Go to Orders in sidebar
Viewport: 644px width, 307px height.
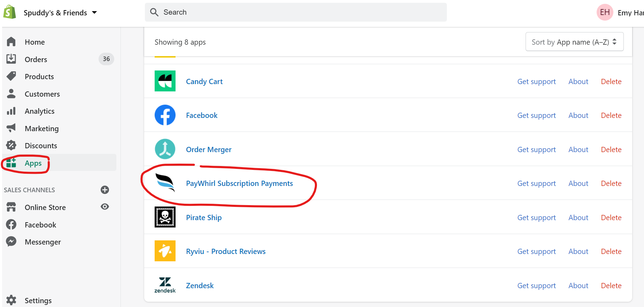(x=36, y=59)
